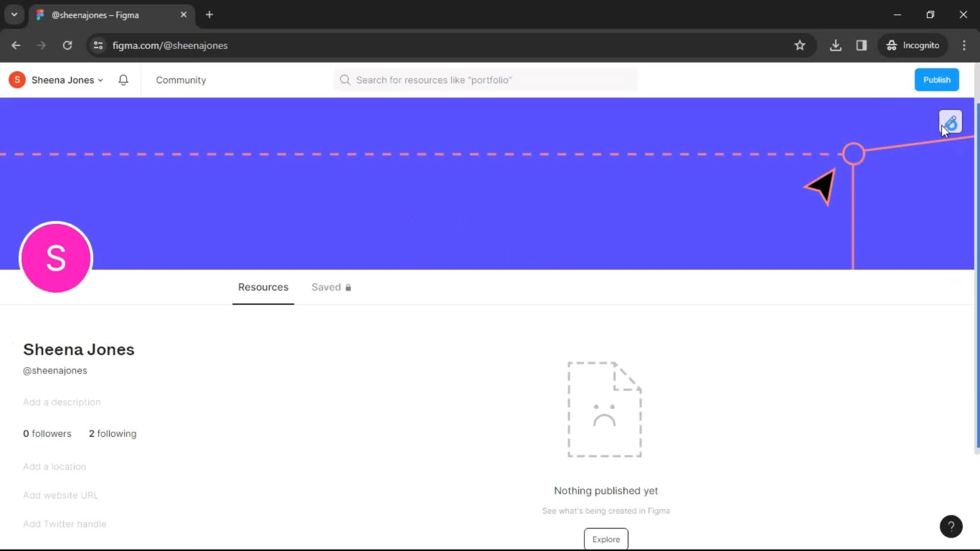
Task: Click the Figma edit profile icon
Action: tap(951, 122)
